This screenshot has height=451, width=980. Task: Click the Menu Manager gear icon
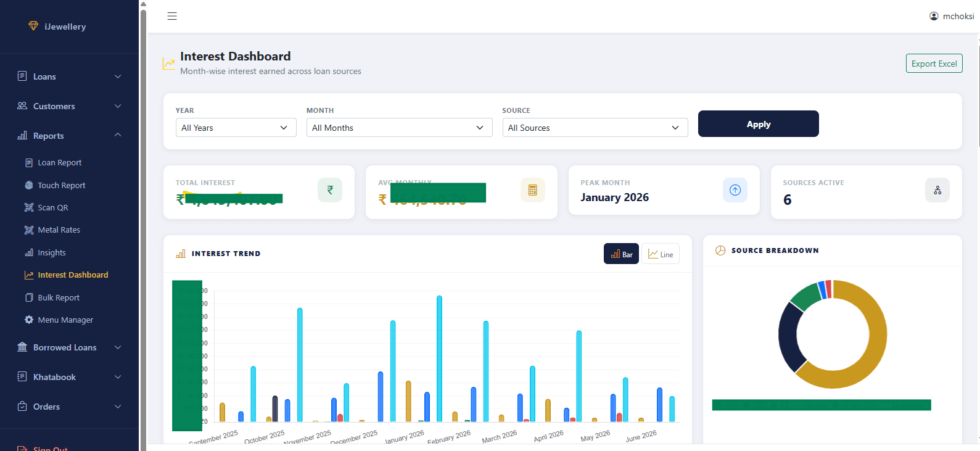coord(29,320)
